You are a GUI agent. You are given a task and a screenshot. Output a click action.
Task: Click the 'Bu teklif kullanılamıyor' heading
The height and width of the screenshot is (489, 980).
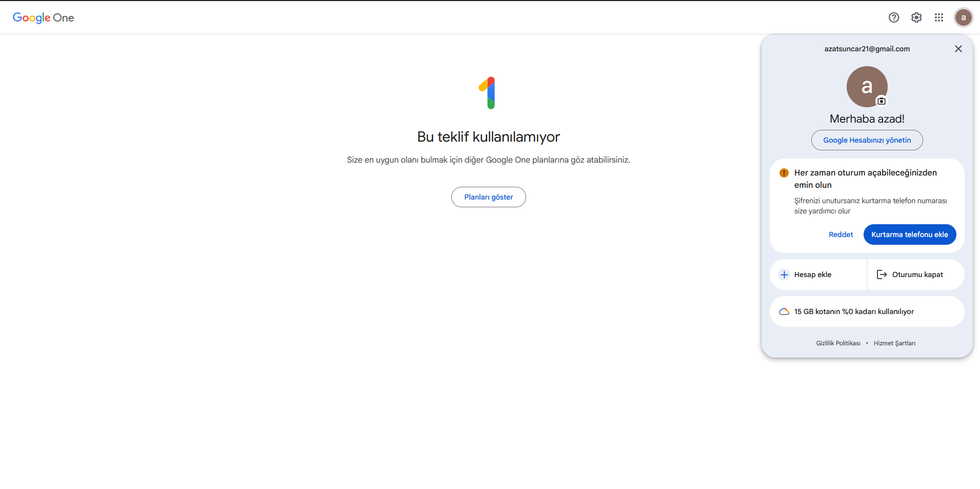(489, 137)
